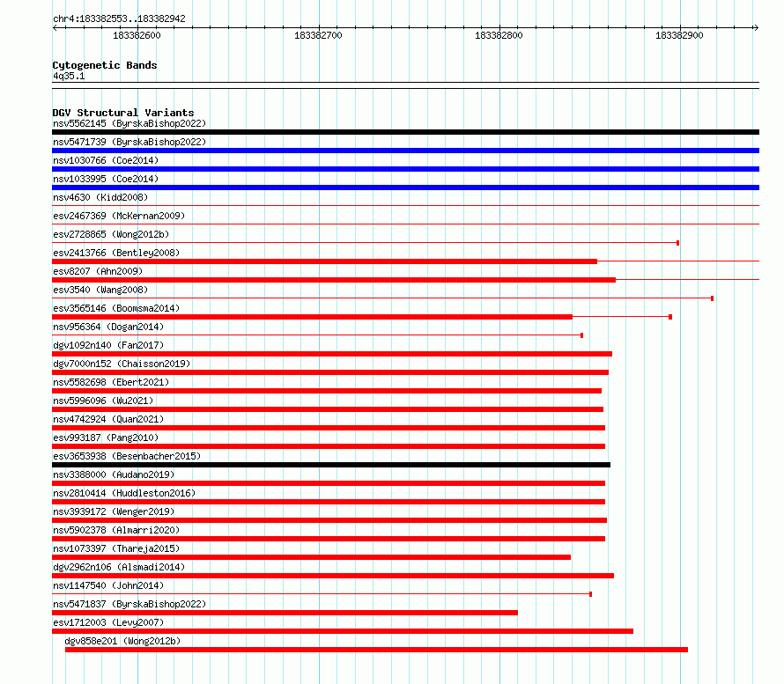The image size is (784, 684).
Task: Click the blue bar under nsv1030766
Action: click(x=405, y=169)
